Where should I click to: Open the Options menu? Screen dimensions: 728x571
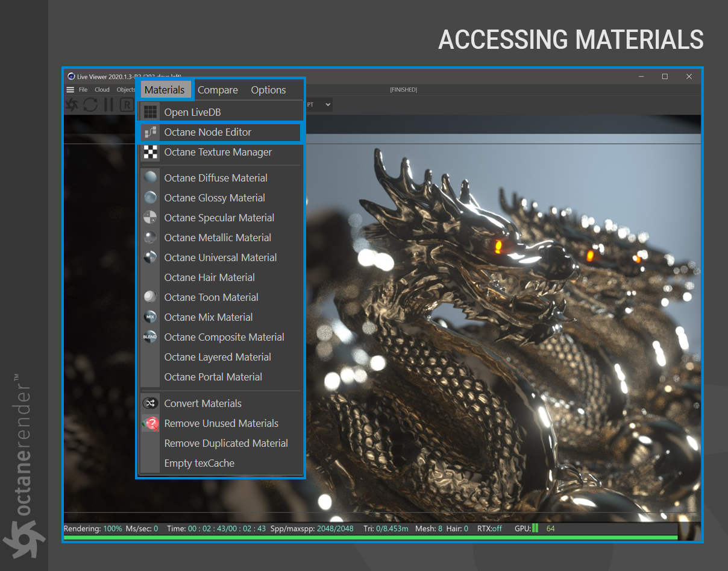pos(268,90)
